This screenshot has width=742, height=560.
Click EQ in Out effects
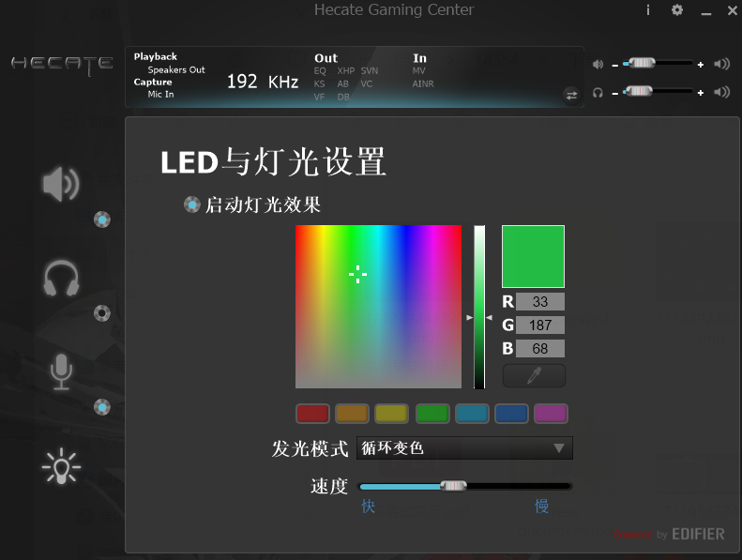click(x=320, y=70)
